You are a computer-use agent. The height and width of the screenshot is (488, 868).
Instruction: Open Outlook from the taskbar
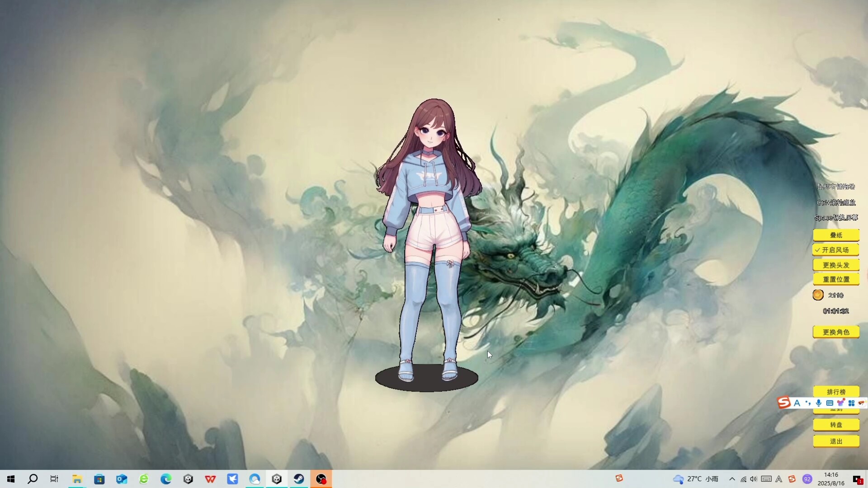pyautogui.click(x=122, y=479)
